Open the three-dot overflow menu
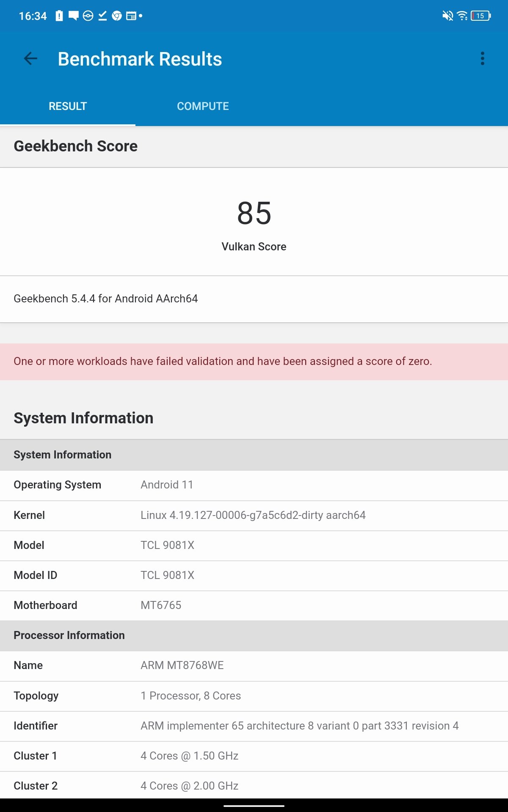Viewport: 508px width, 812px height. click(x=482, y=58)
